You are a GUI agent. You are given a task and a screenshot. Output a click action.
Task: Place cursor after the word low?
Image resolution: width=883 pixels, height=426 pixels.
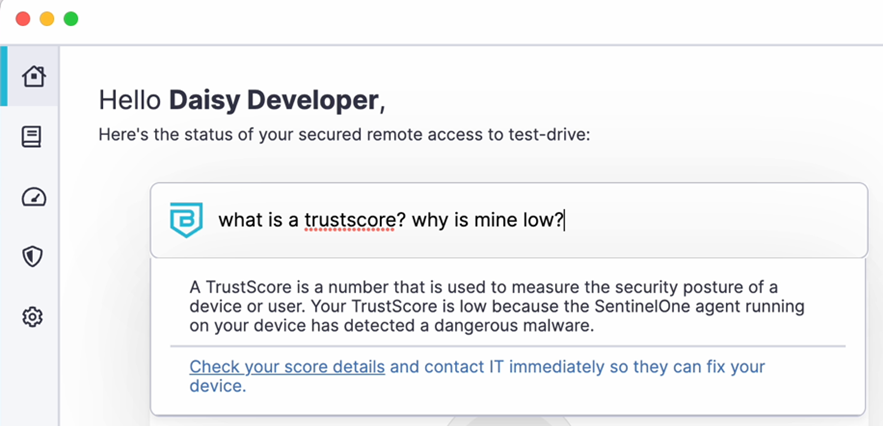click(x=564, y=220)
